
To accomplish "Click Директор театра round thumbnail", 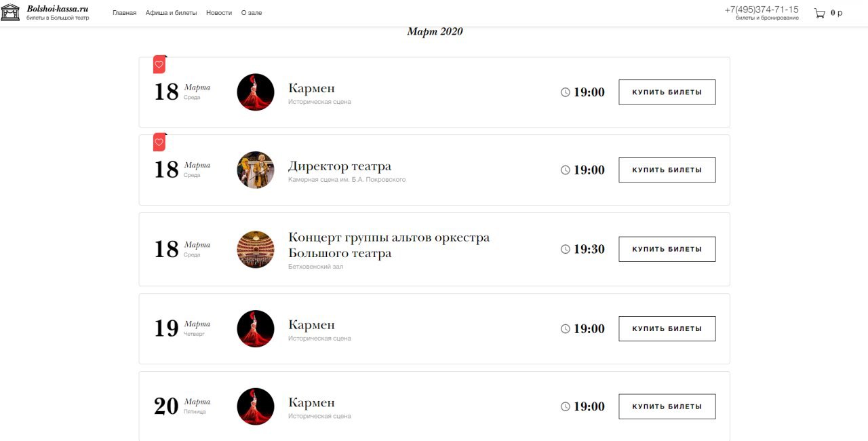I will pyautogui.click(x=256, y=170).
